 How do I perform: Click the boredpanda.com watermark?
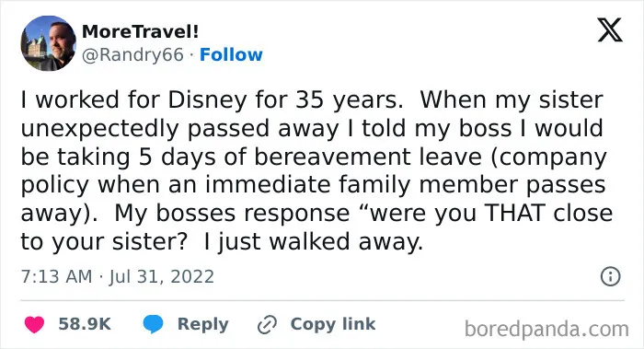tap(546, 329)
